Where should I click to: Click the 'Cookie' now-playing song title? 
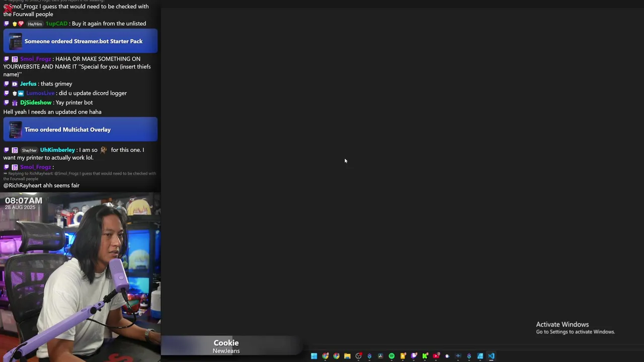(x=226, y=343)
